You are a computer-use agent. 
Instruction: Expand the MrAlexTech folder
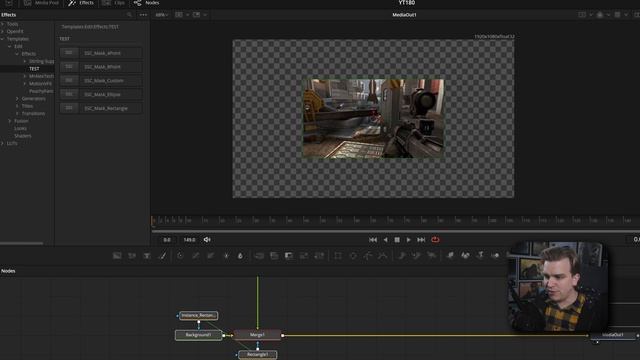[x=24, y=76]
